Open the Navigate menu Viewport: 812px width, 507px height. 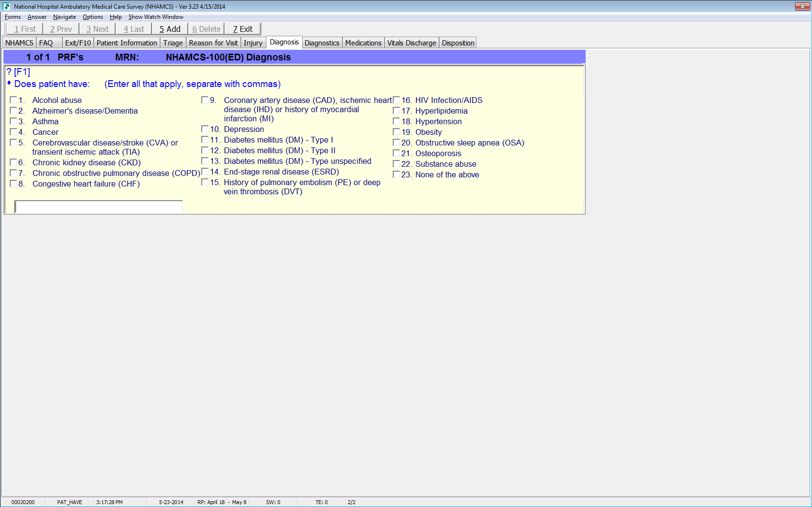tap(64, 17)
